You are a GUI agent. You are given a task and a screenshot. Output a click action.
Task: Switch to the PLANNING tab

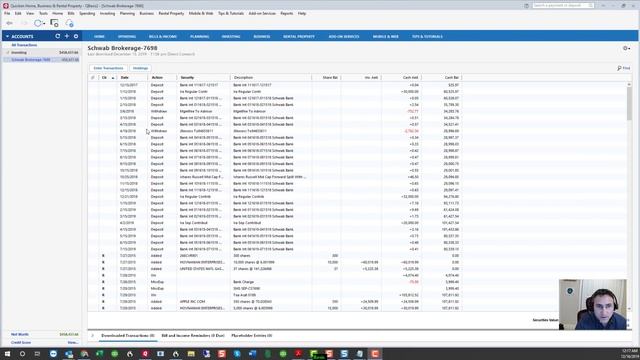click(200, 37)
